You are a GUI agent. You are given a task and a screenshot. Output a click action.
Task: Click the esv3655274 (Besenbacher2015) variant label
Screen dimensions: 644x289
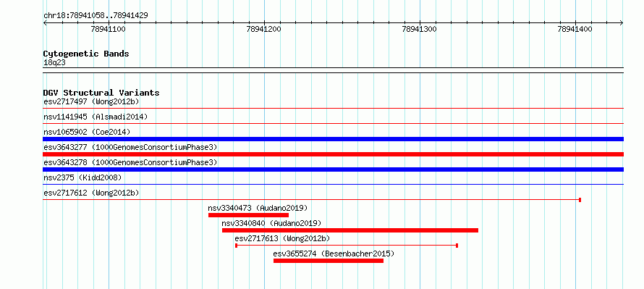[x=334, y=254]
